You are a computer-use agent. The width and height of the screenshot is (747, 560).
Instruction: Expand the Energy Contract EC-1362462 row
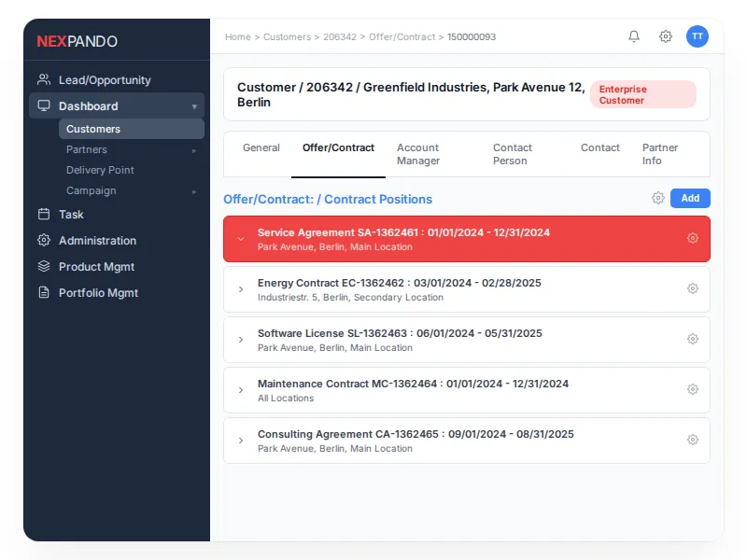click(x=241, y=289)
